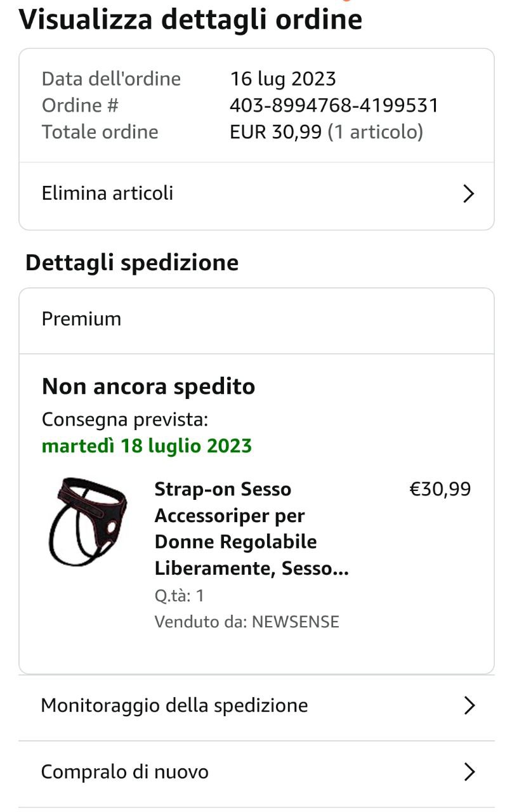Click seller name NEWSENSE
This screenshot has height=812, width=512.
point(295,622)
